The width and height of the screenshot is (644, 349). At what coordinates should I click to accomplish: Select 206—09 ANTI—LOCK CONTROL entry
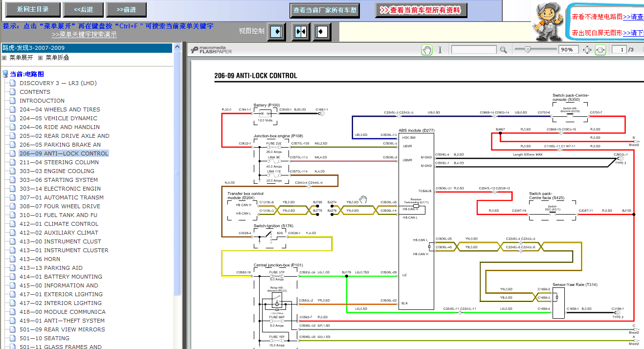pos(64,153)
